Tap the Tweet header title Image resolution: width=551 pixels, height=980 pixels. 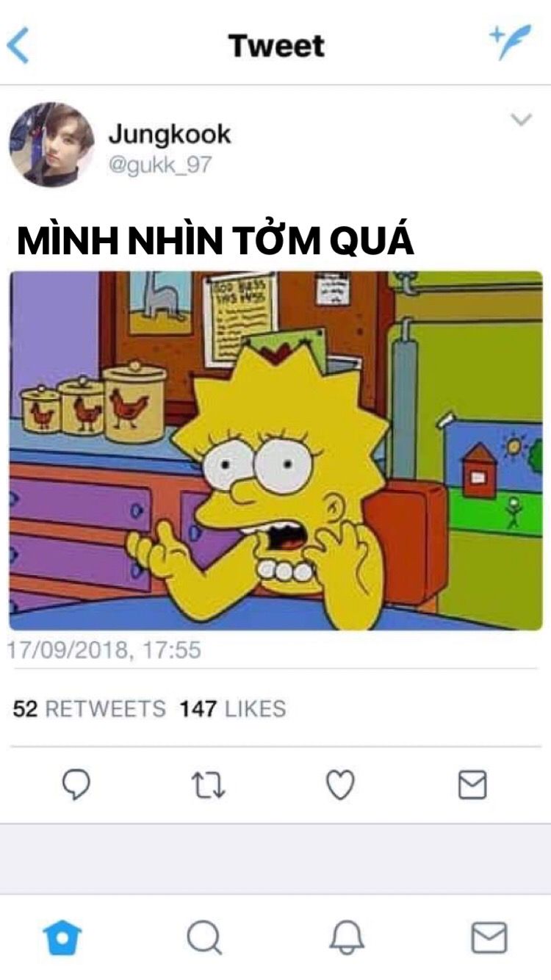click(x=276, y=46)
